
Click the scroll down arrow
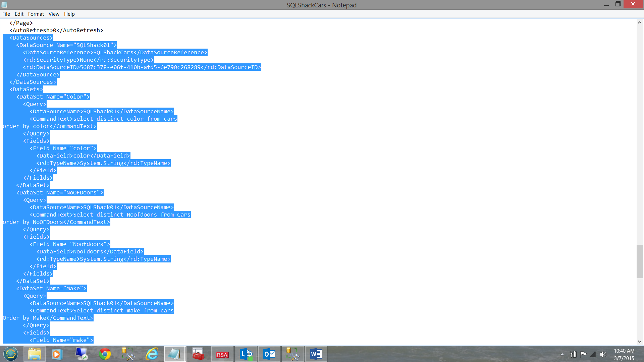[640, 342]
